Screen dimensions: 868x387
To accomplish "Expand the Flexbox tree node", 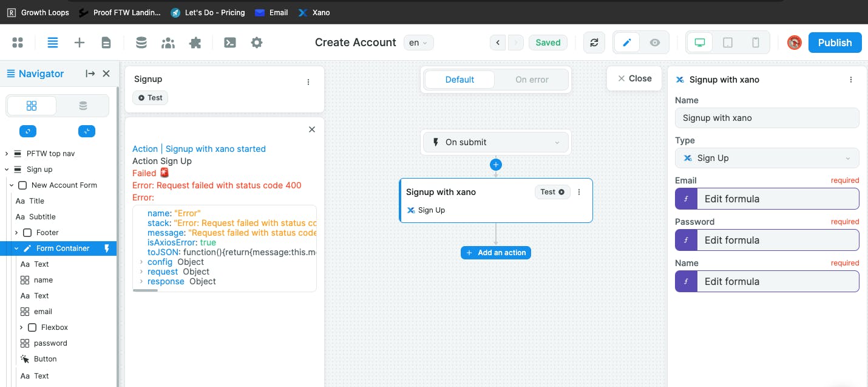I will [x=21, y=327].
